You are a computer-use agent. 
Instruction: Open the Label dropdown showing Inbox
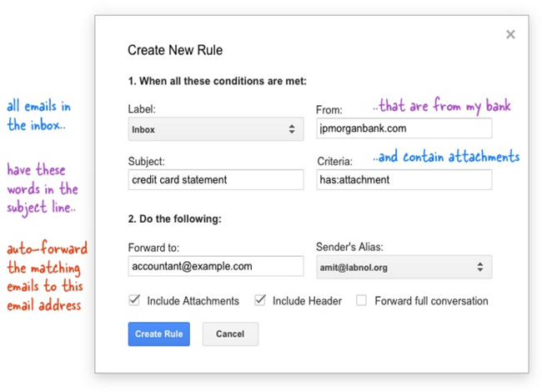coord(215,129)
